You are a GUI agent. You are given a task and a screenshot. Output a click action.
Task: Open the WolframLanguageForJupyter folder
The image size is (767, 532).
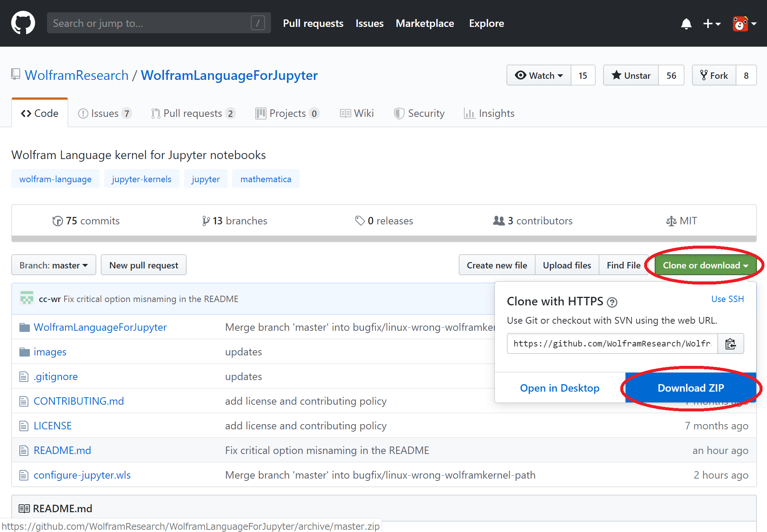coord(100,327)
